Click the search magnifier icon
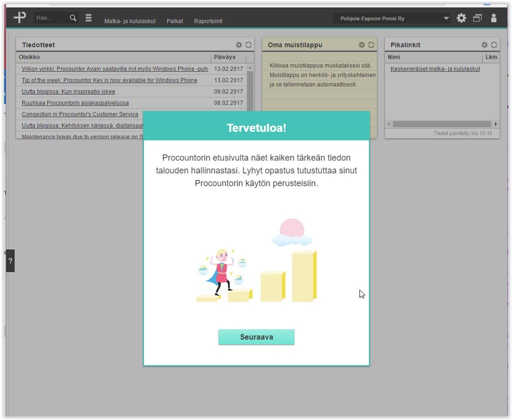The width and height of the screenshot is (512, 420). [x=73, y=18]
